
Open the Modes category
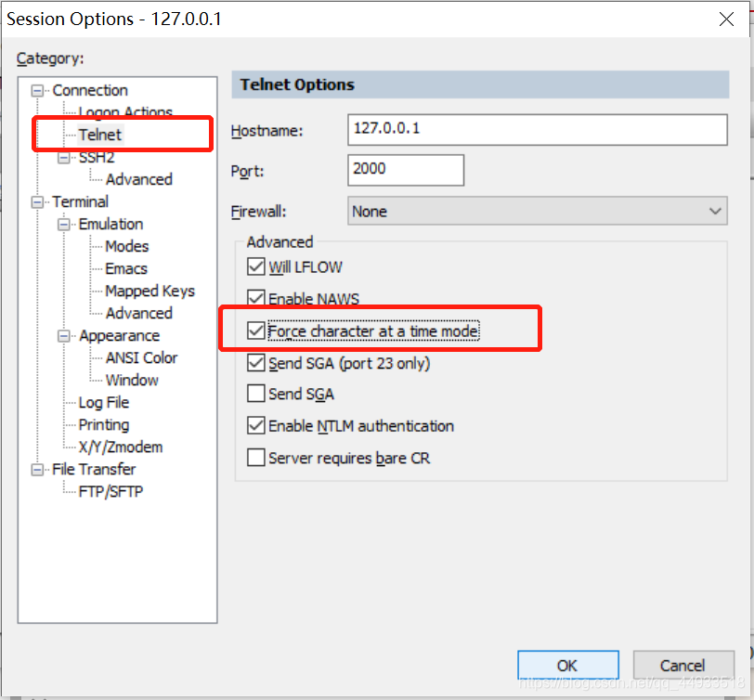click(127, 246)
